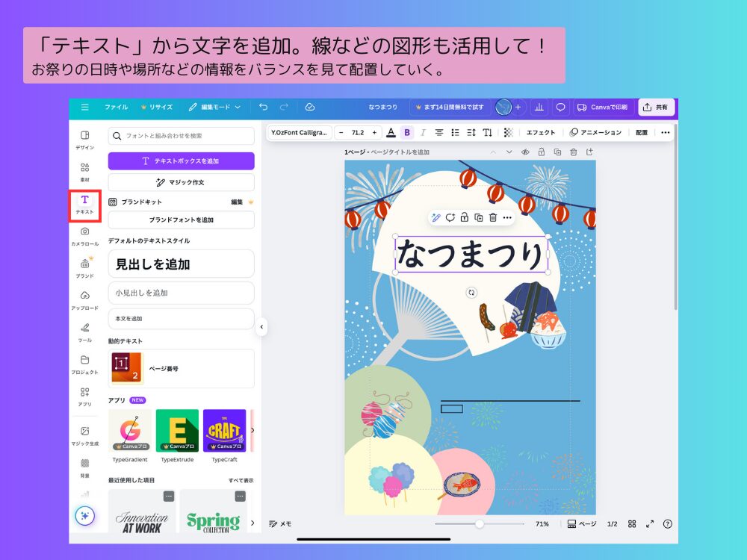
Task: Click the delete trash icon above text
Action: 493,217
